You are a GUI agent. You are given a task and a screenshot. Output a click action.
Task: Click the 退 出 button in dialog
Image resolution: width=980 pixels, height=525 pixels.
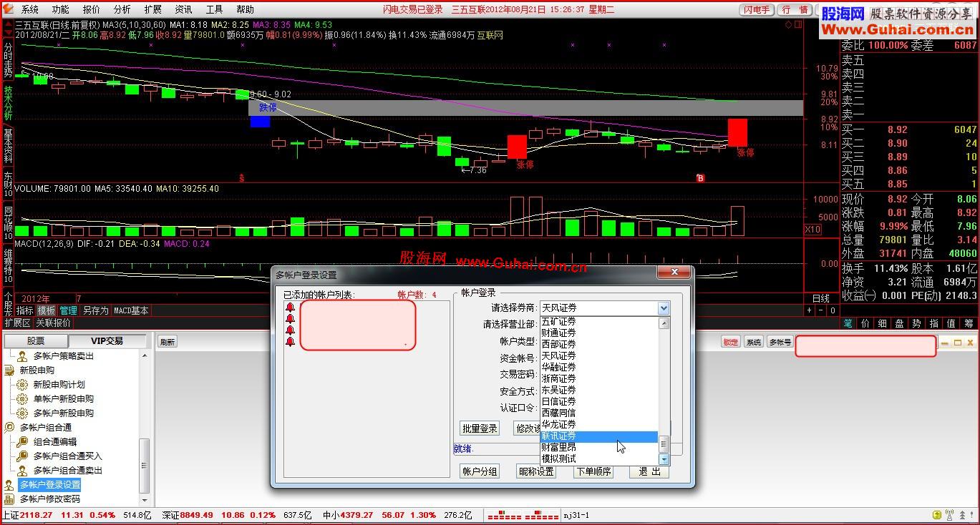(650, 471)
